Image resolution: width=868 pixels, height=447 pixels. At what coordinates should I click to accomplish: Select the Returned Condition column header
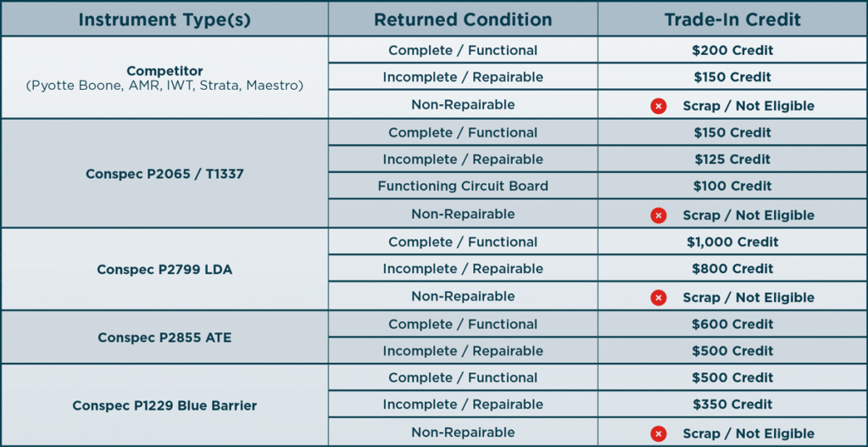tap(463, 20)
